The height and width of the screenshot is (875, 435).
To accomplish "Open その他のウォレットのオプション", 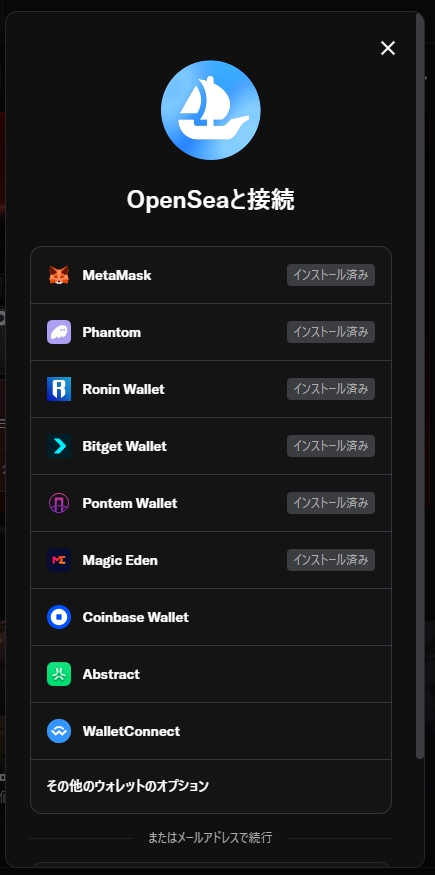I will pos(211,786).
